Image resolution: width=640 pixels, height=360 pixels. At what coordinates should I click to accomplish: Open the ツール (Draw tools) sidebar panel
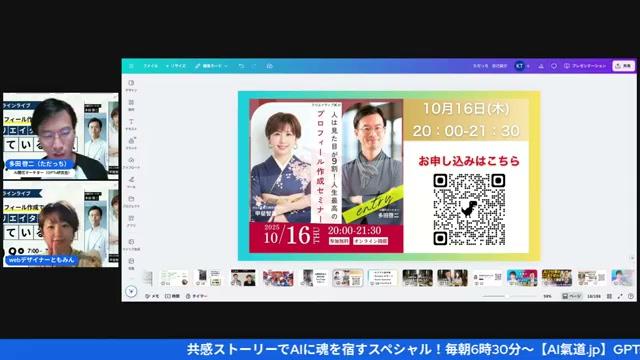point(131,182)
